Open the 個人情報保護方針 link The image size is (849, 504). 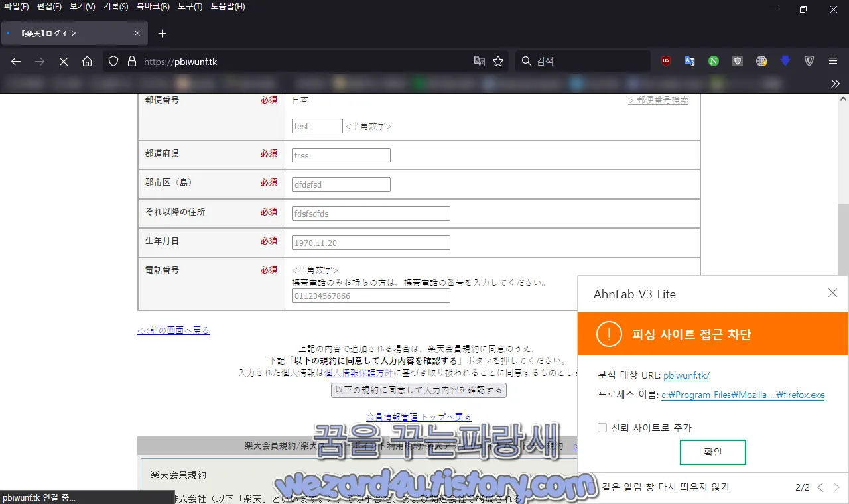tap(358, 373)
